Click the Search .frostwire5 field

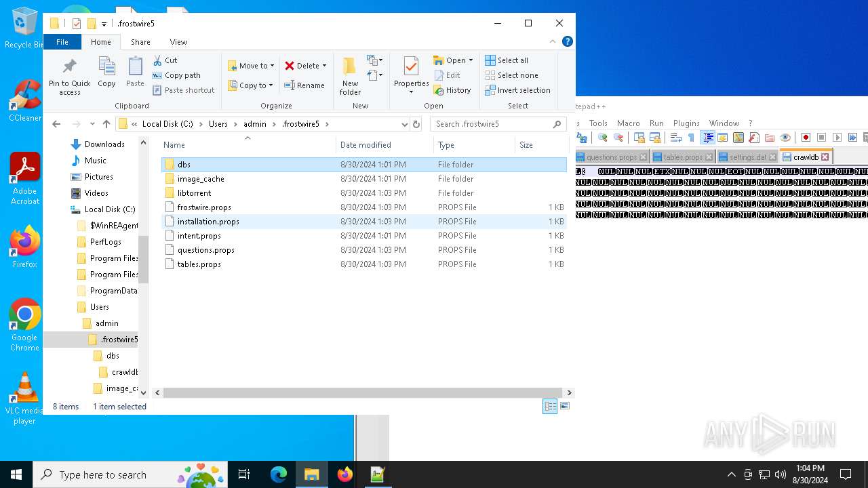(x=498, y=124)
